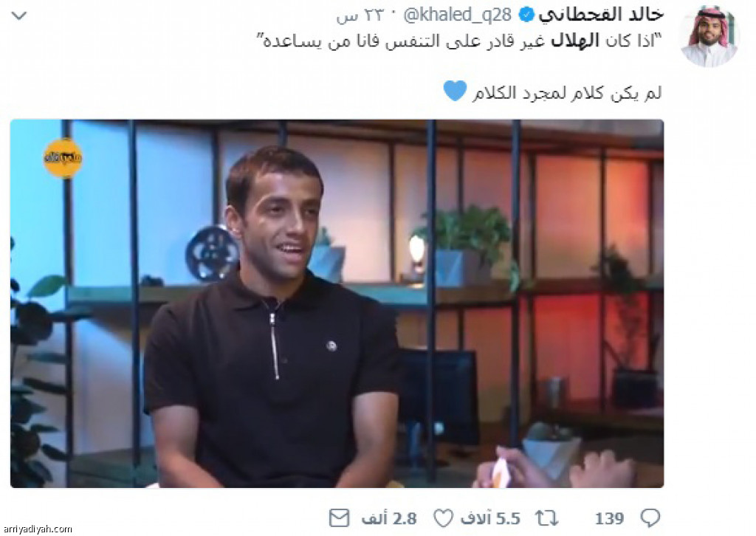Click the retweet arrows icon
Screen dimensions: 756x536
546,518
